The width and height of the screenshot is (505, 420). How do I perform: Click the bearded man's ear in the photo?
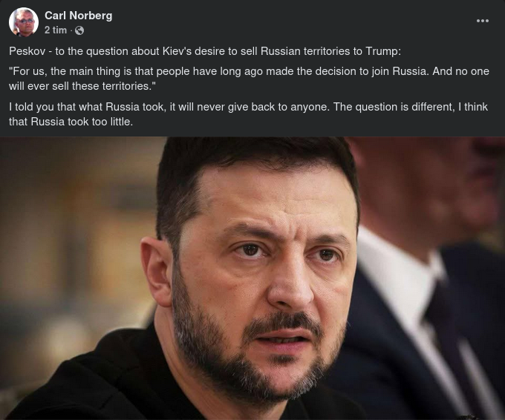pos(156,272)
